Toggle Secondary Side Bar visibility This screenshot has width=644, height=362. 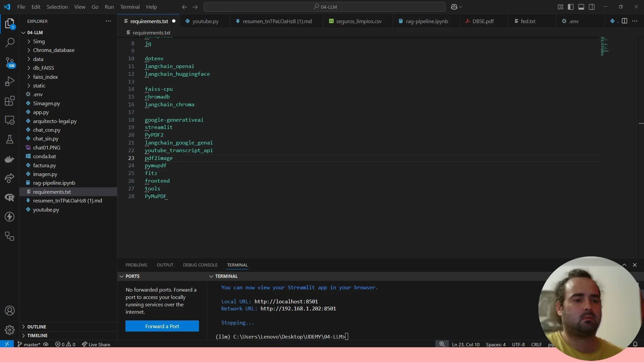(592, 7)
